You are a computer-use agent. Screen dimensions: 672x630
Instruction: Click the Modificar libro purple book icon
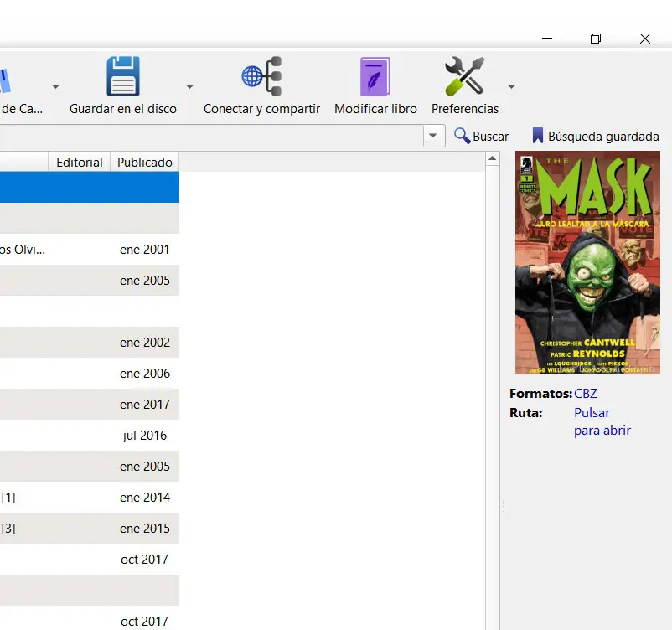click(x=375, y=76)
